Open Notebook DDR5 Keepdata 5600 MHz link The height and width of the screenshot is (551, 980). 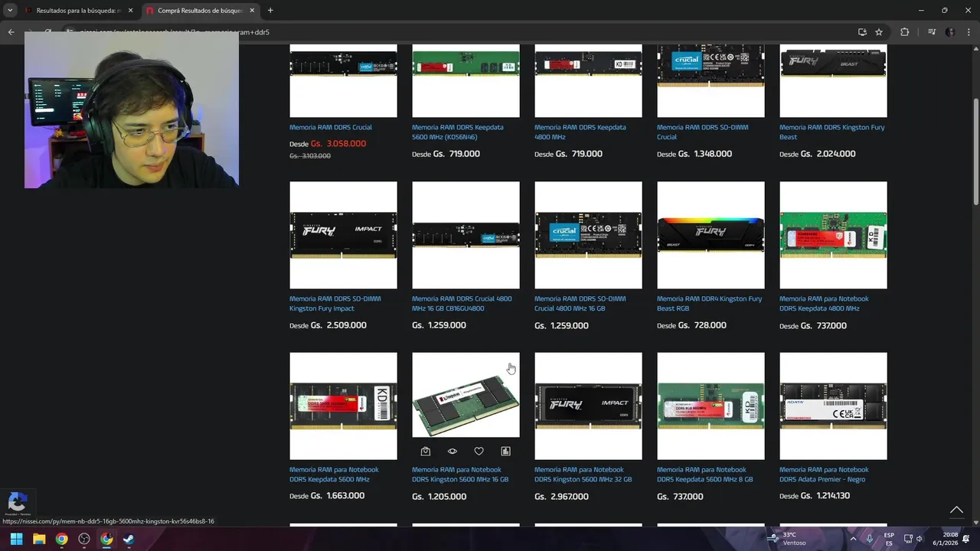[x=334, y=474]
